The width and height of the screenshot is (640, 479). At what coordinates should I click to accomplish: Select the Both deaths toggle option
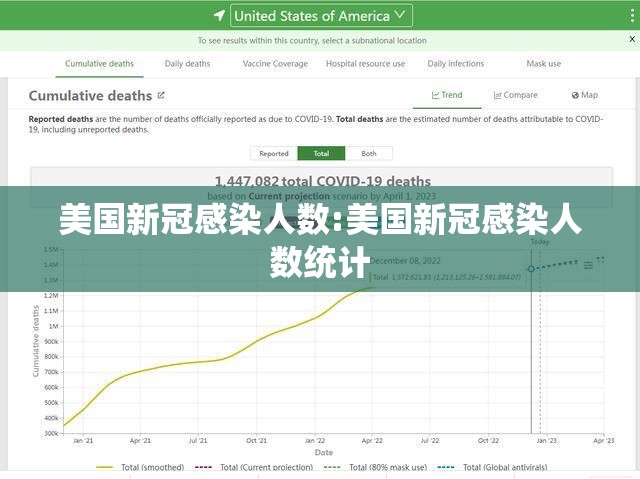pyautogui.click(x=369, y=153)
